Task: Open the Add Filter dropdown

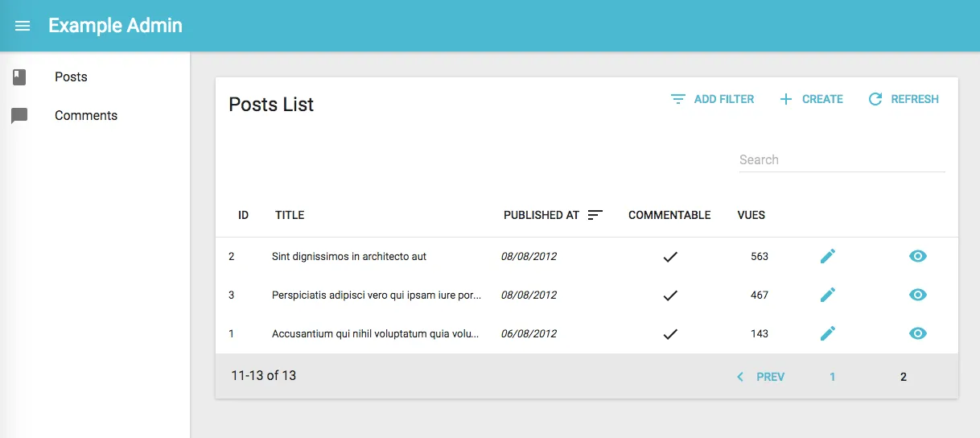Action: click(x=713, y=99)
